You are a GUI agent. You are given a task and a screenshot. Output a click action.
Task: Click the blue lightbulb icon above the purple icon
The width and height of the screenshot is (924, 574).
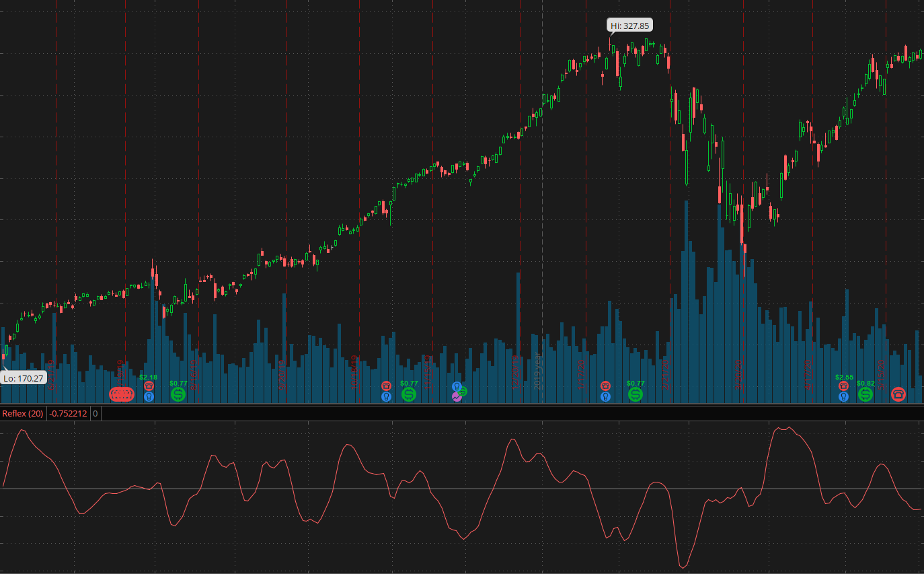pyautogui.click(x=457, y=386)
